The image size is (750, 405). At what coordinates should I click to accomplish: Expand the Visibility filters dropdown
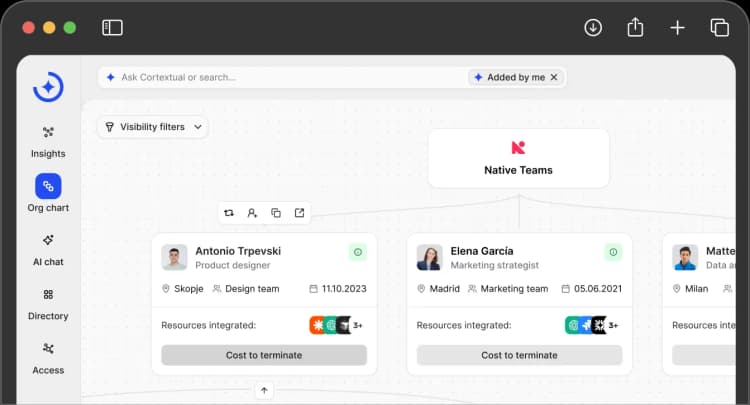(153, 127)
